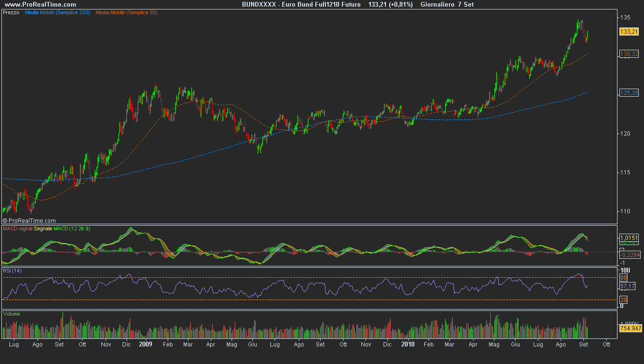
Task: Click the Feb label right after 2010
Action: 429,345
